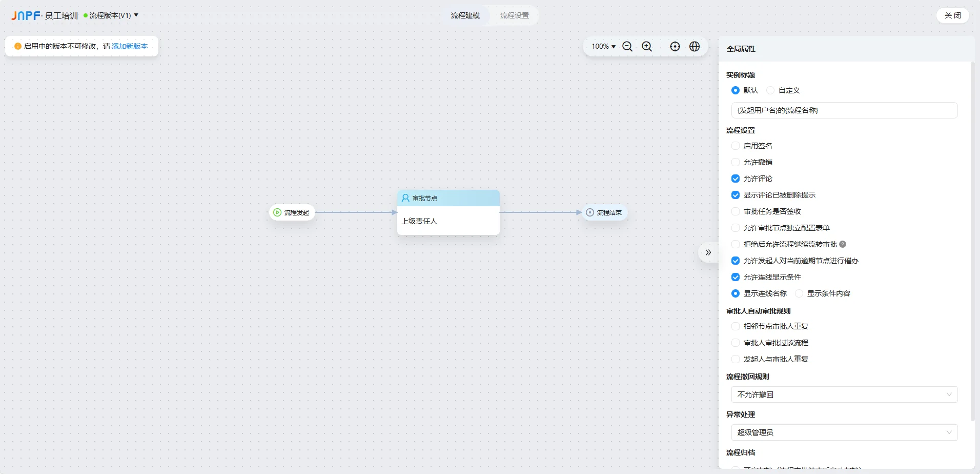Image resolution: width=980 pixels, height=474 pixels.
Task: Open the 不允许撤回 withdrawal rule dropdown
Action: coord(844,394)
